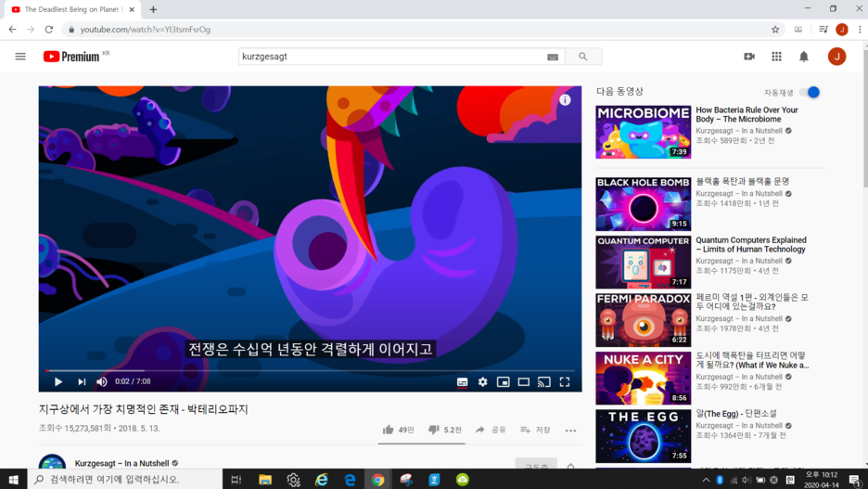The height and width of the screenshot is (489, 868).
Task: Click the search magnifier button
Action: point(583,57)
